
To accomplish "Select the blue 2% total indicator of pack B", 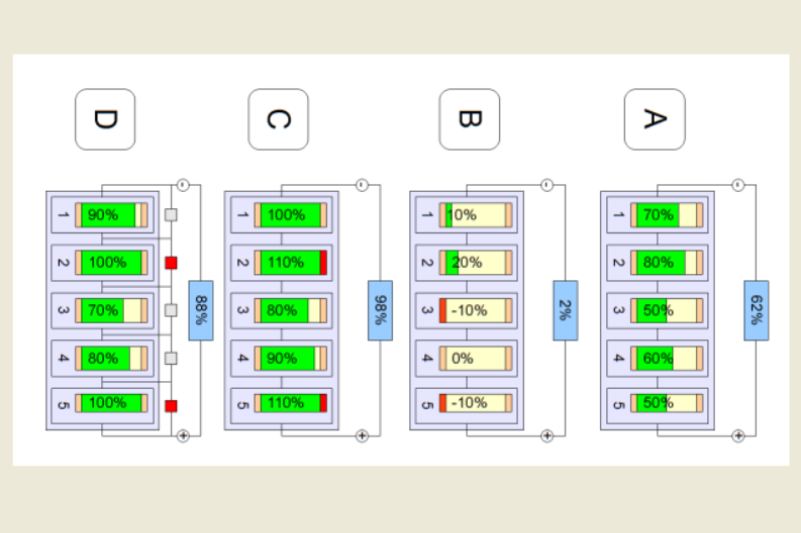I will click(x=565, y=310).
